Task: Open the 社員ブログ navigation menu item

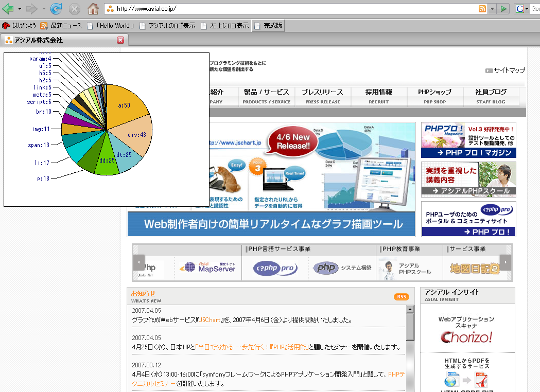Action: (491, 95)
